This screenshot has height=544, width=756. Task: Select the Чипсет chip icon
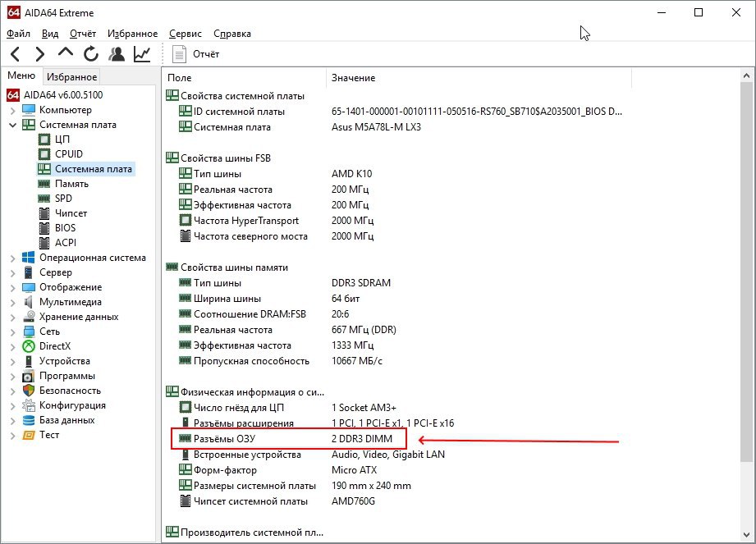click(44, 213)
